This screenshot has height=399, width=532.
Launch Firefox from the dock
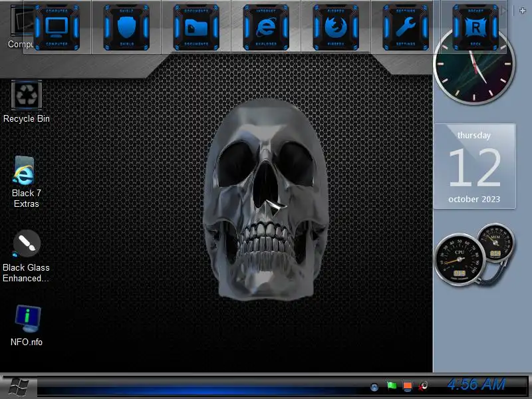click(x=336, y=27)
